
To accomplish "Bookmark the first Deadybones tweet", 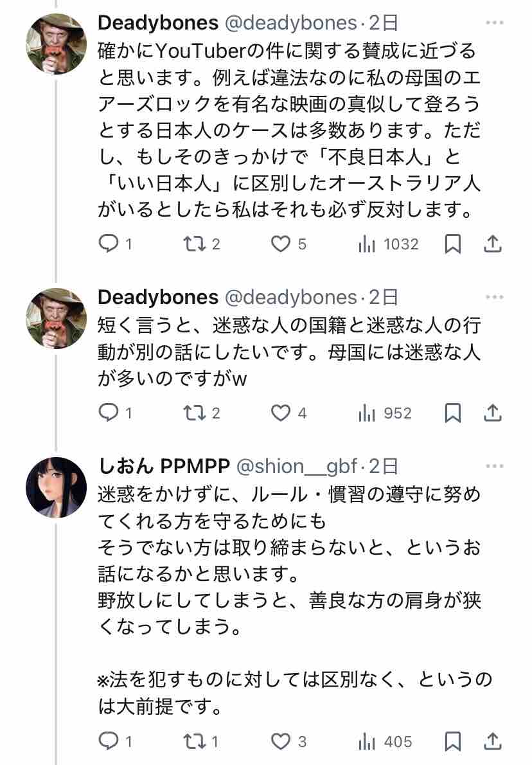I will point(453,244).
